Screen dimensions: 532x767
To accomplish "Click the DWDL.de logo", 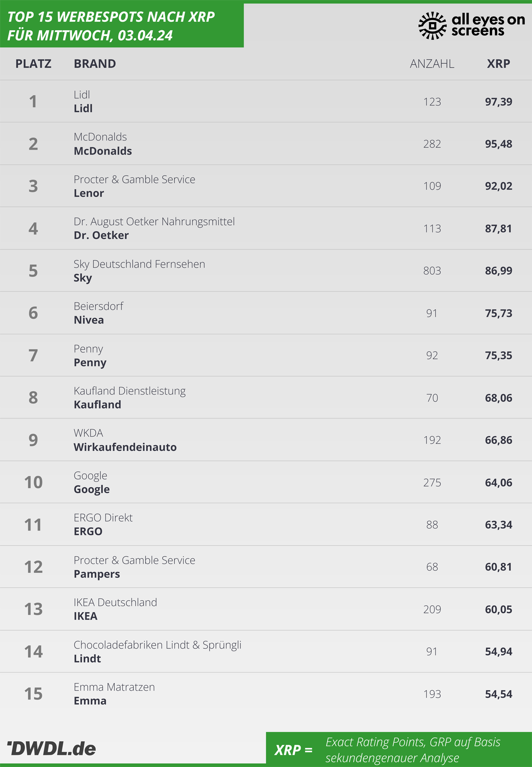I will click(51, 749).
